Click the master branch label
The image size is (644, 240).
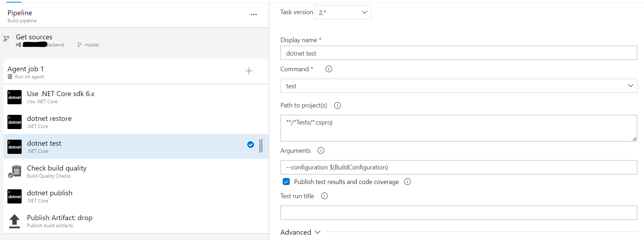pos(92,45)
